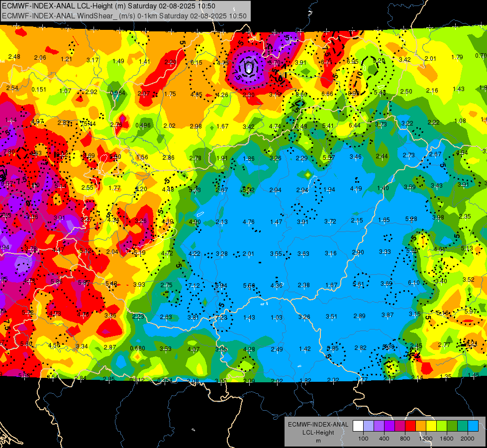Click the sky-blue legend color swatch

[x=474, y=426]
